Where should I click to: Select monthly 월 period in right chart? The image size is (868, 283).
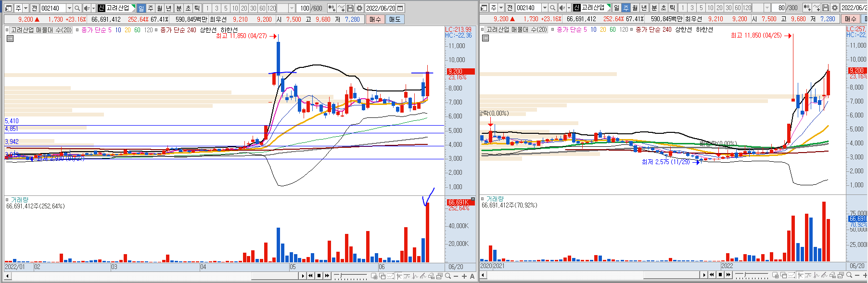tap(635, 8)
